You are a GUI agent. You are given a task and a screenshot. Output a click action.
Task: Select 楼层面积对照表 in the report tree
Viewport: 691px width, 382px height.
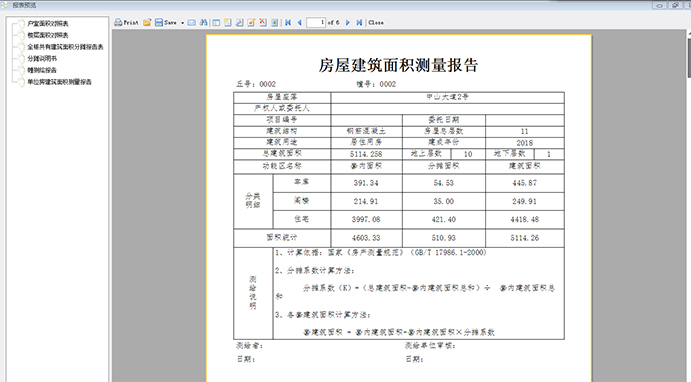48,35
